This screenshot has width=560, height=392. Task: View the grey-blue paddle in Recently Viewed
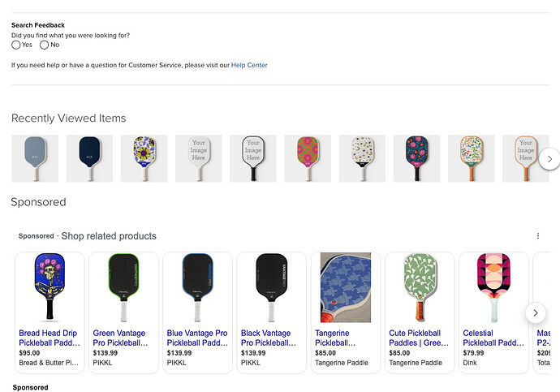coord(35,158)
